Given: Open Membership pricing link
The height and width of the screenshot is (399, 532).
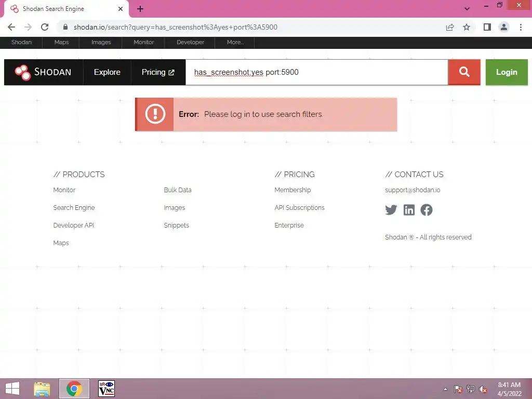Looking at the screenshot, I should pos(292,190).
